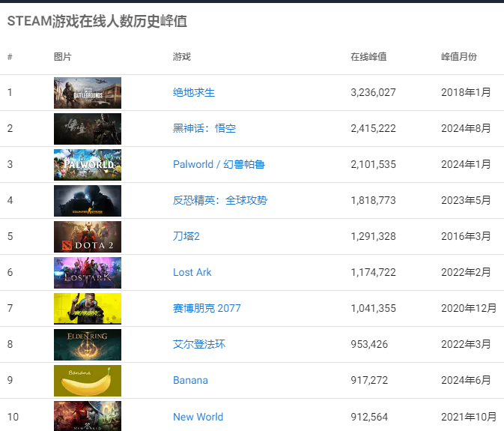Image resolution: width=504 pixels, height=431 pixels.
Task: Select the peak value 1,174,722
Action: (x=373, y=272)
